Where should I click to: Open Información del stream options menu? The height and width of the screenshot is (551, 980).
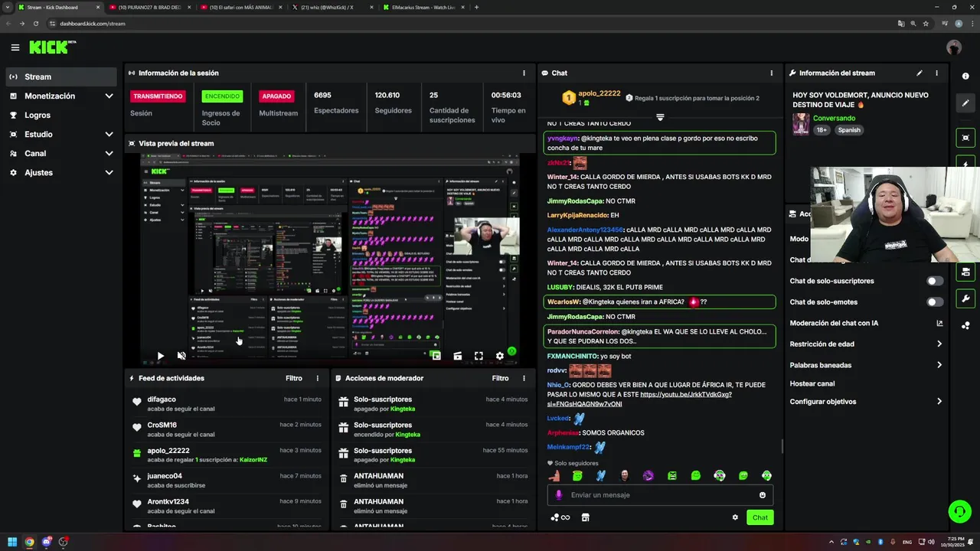tap(936, 73)
